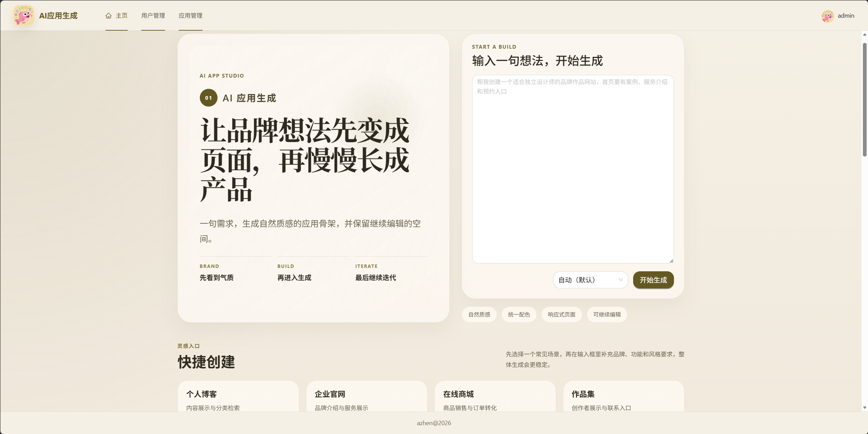This screenshot has width=868, height=434.
Task: Open the admin avatar icon
Action: pos(827,16)
